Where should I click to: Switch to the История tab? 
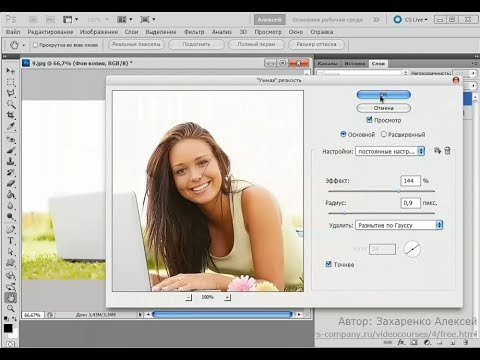[355, 63]
